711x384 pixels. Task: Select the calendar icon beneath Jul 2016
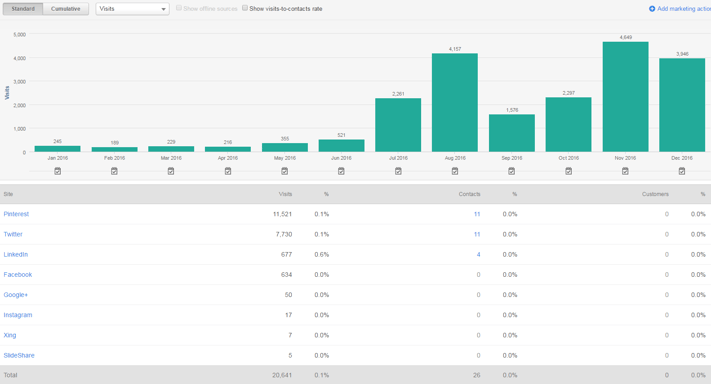[398, 171]
